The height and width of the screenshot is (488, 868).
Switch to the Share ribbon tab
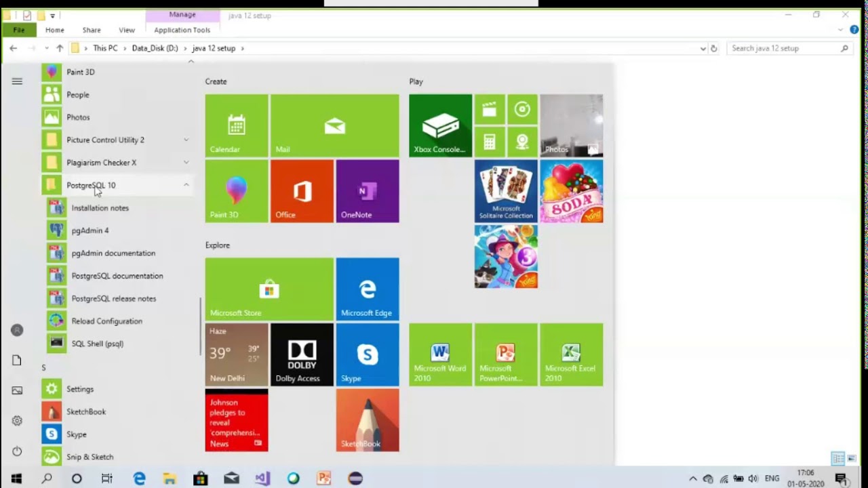click(x=92, y=30)
